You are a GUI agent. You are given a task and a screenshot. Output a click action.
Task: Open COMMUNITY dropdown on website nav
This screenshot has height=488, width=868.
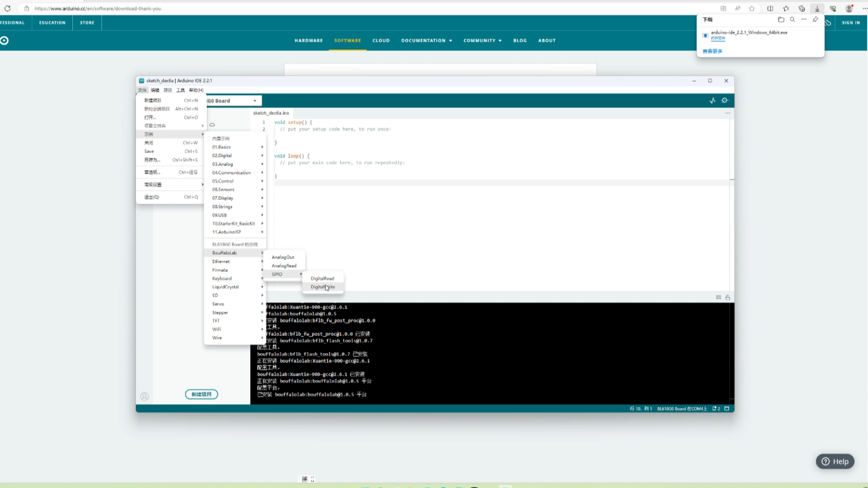pyautogui.click(x=482, y=40)
